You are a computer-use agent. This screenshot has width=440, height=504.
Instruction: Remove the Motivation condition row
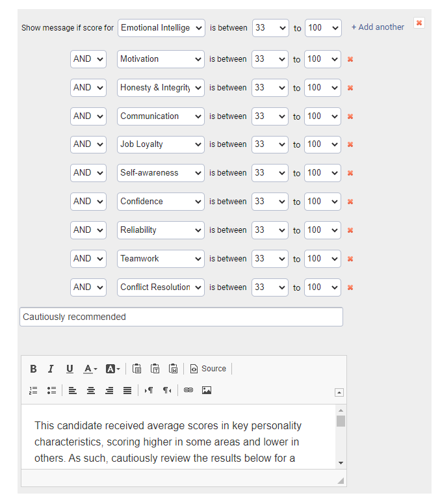(350, 59)
